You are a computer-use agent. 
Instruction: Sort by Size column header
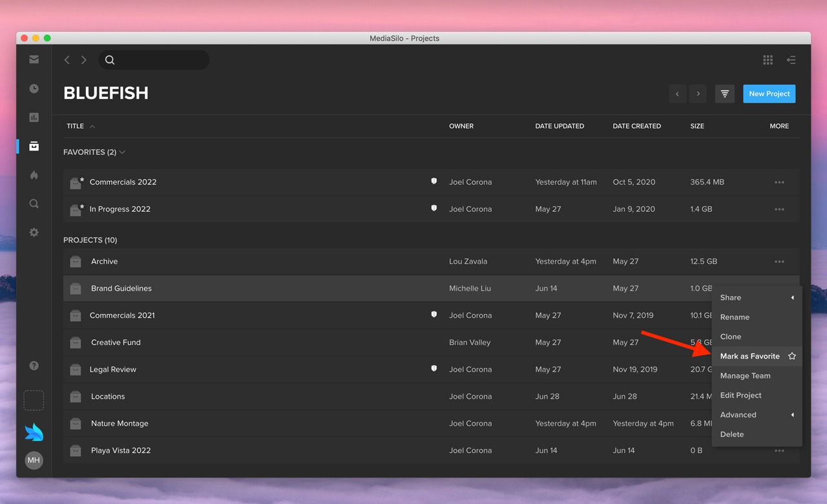coord(697,126)
